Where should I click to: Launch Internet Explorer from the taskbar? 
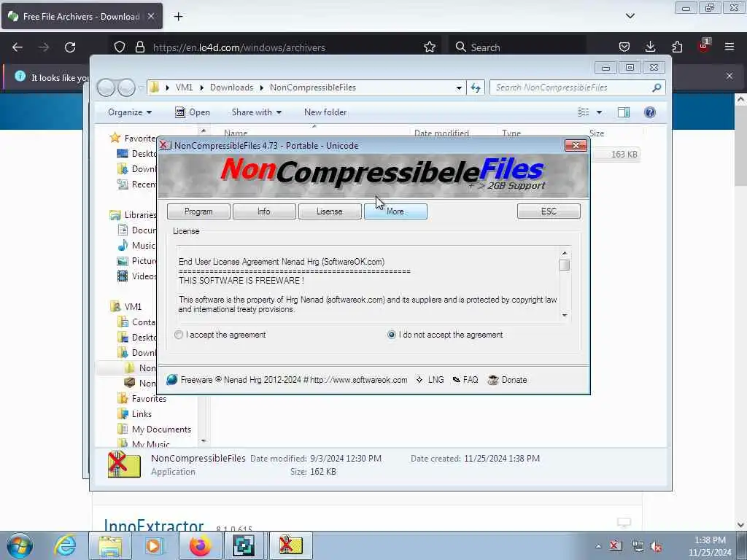(x=65, y=545)
